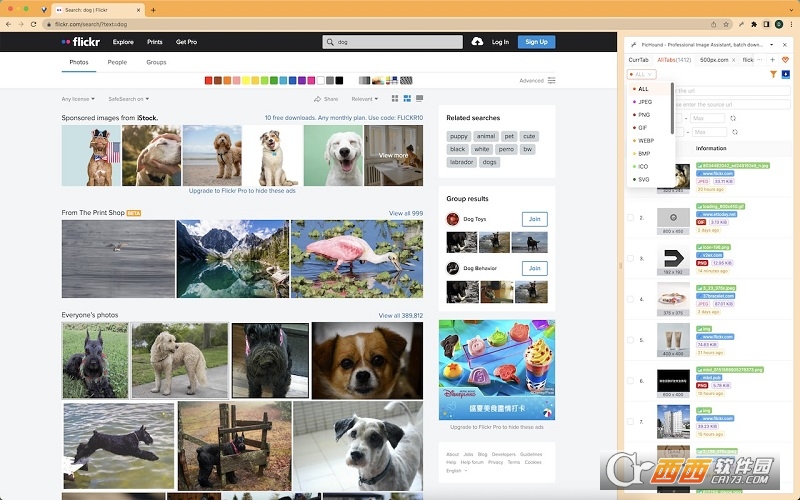Click the magnifier icon in search box
Screen dimensions: 800x500
pos(330,42)
